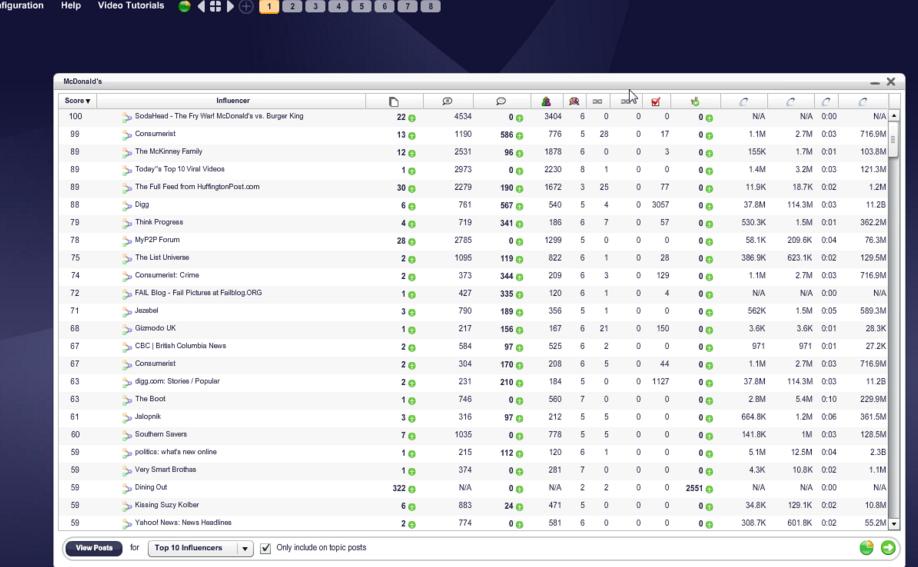
Task: Click scrollbar up arrow in table
Action: coord(894,116)
